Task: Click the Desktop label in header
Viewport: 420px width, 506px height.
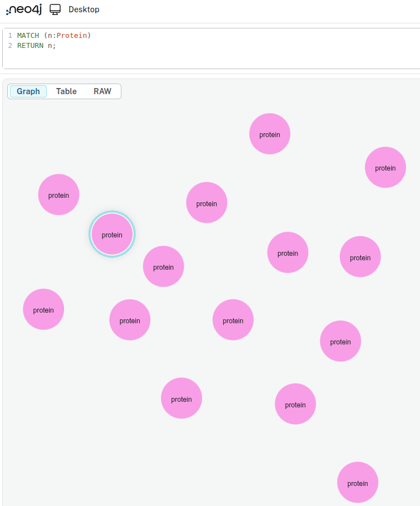Action: tap(84, 9)
